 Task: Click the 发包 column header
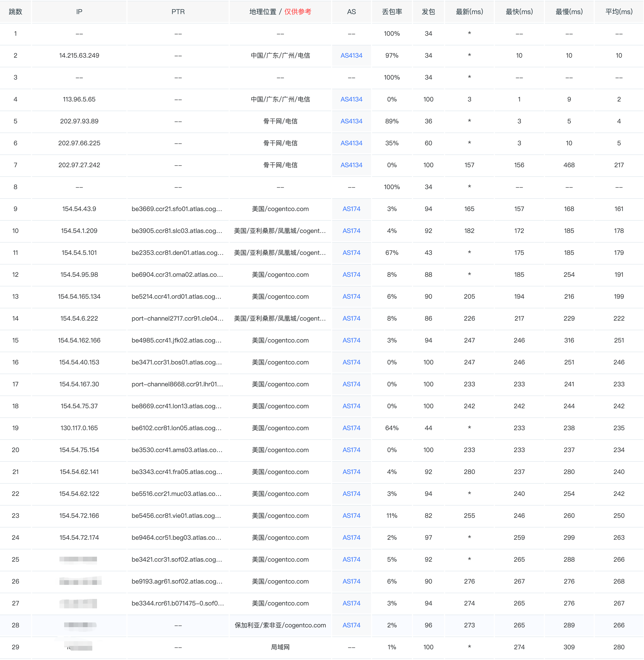428,12
